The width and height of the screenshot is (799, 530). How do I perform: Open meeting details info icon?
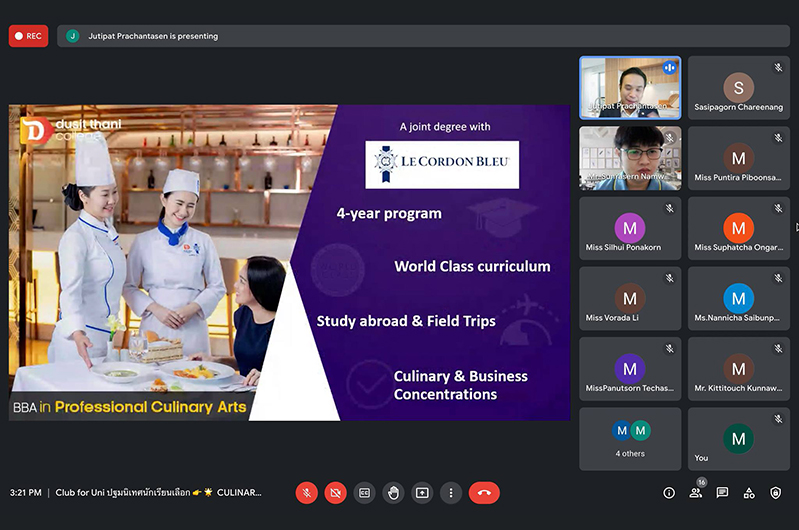[669, 493]
